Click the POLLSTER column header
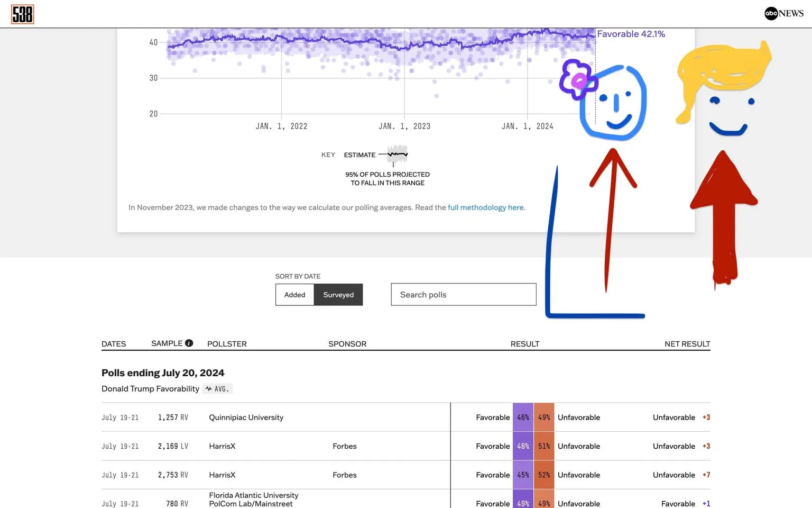The image size is (812, 508). [227, 343]
